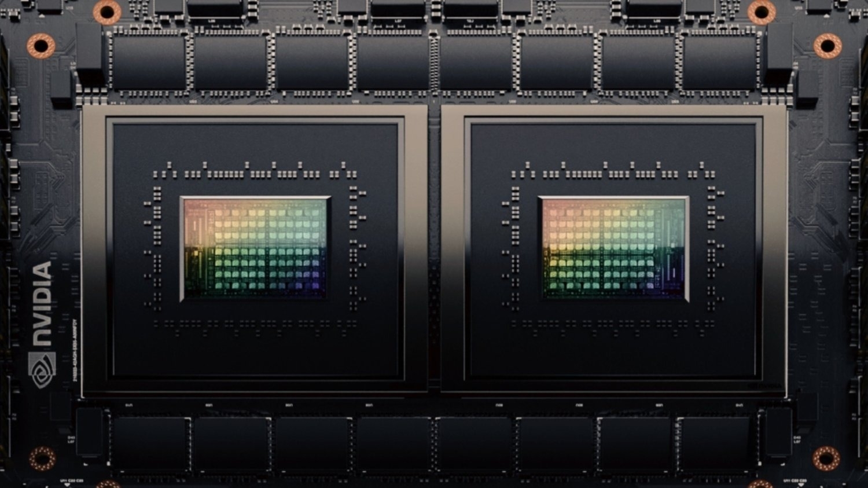868x488 pixels.
Task: Click the vertical NVIDIA wordmark text
Action: (x=42, y=304)
